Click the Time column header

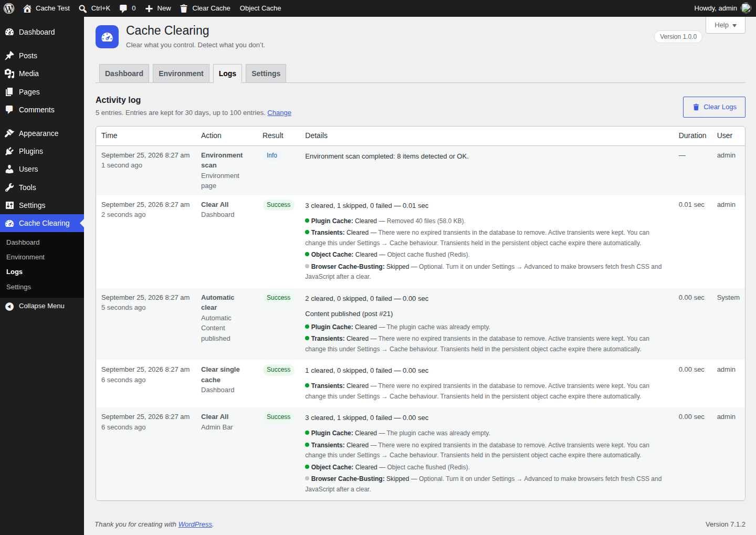(109, 135)
